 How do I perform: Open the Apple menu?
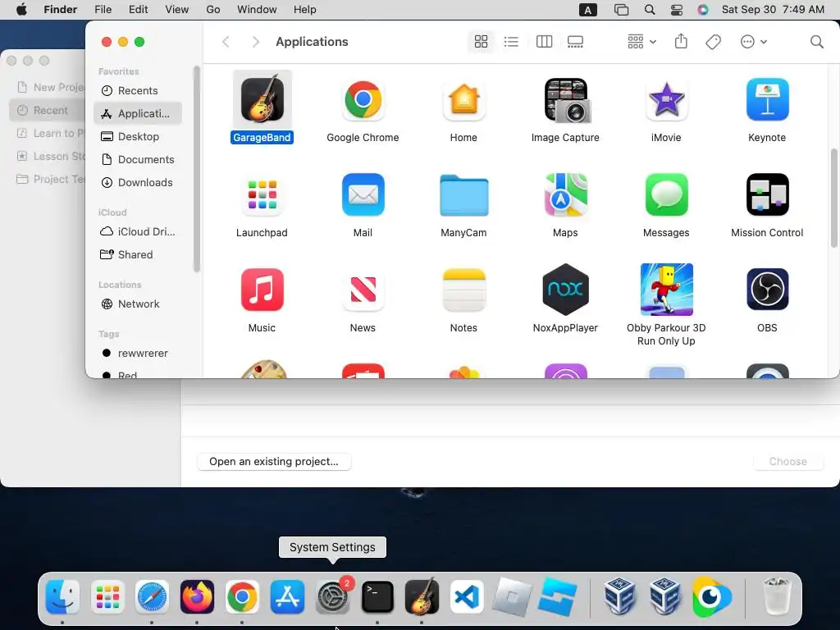[21, 10]
